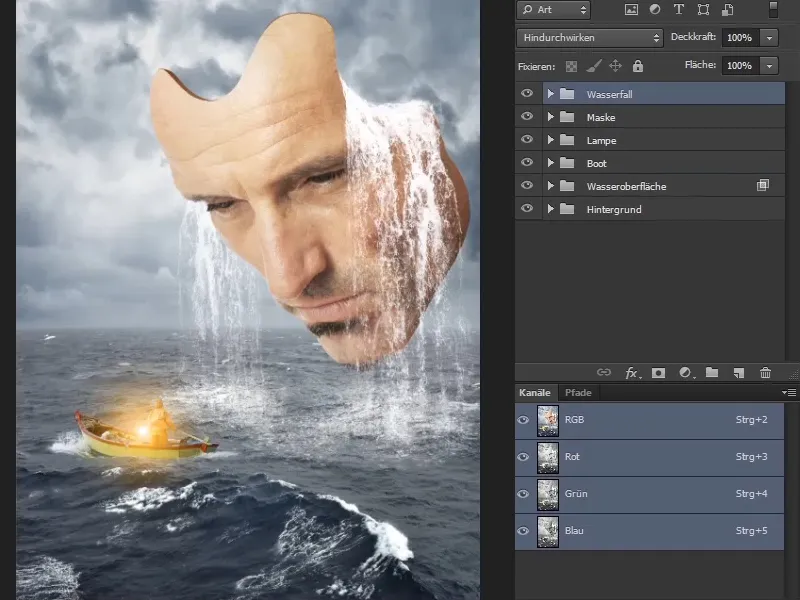Click the Blau channel thumbnail
This screenshot has height=600, width=800.
point(548,532)
